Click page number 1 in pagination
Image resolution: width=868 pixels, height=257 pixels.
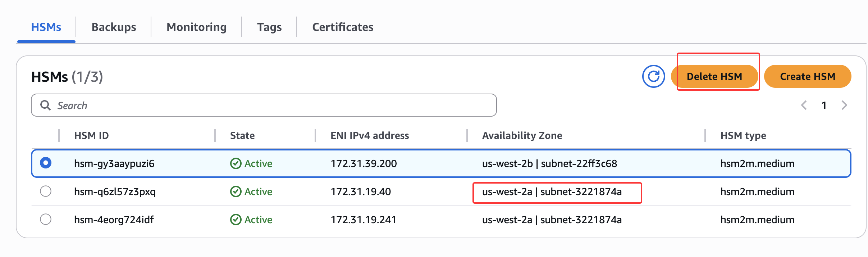point(824,105)
